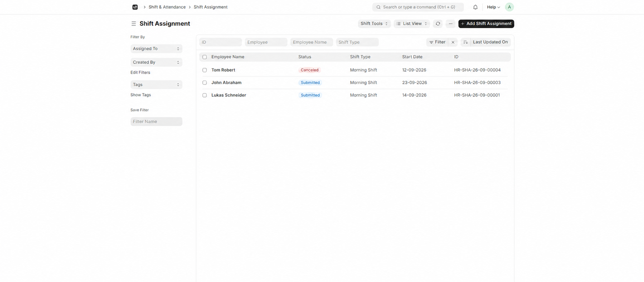Open the user avatar A menu
The image size is (644, 282).
click(509, 7)
